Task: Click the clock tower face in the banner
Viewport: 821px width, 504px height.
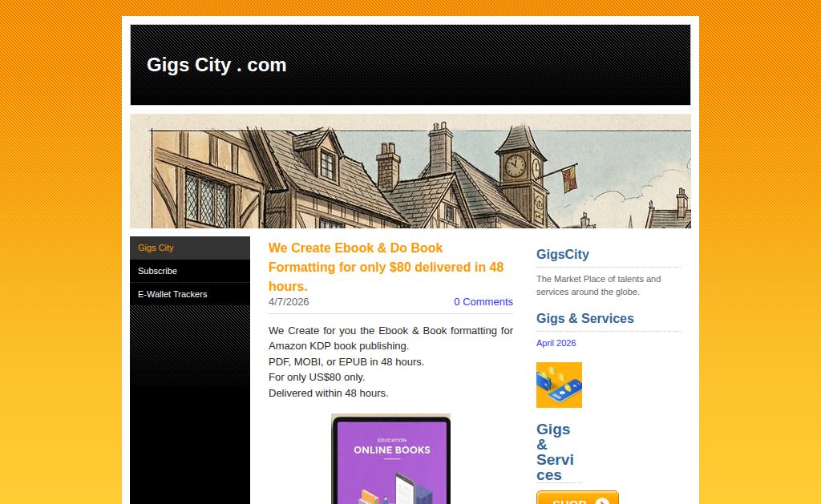Action: [515, 167]
